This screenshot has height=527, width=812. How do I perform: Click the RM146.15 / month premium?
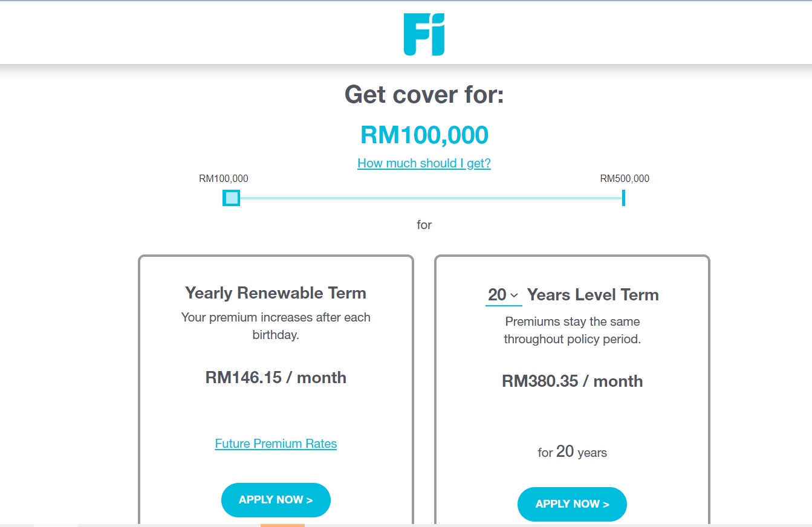coord(276,378)
